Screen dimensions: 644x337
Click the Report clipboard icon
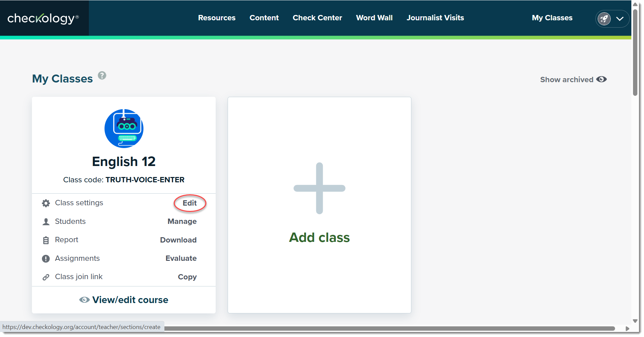46,240
